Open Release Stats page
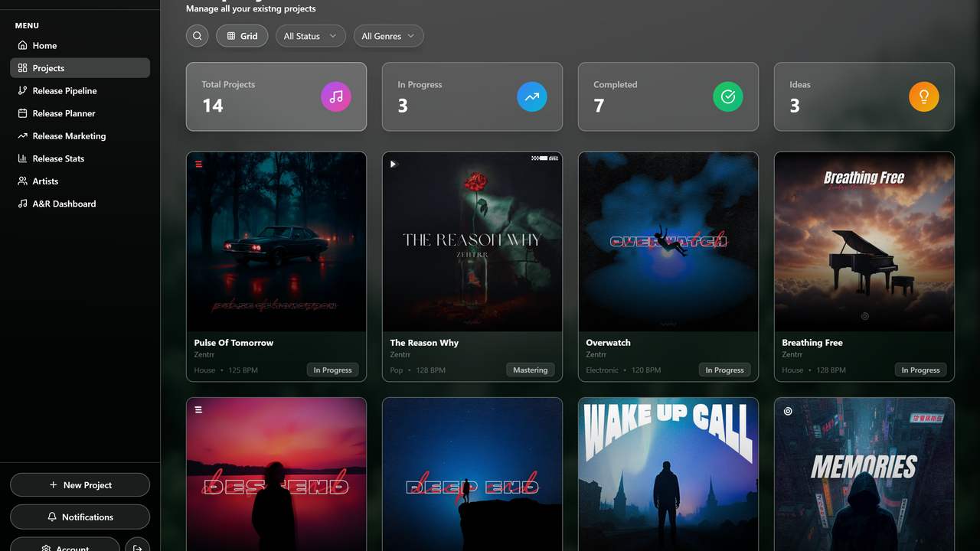The width and height of the screenshot is (980, 551). 80,158
